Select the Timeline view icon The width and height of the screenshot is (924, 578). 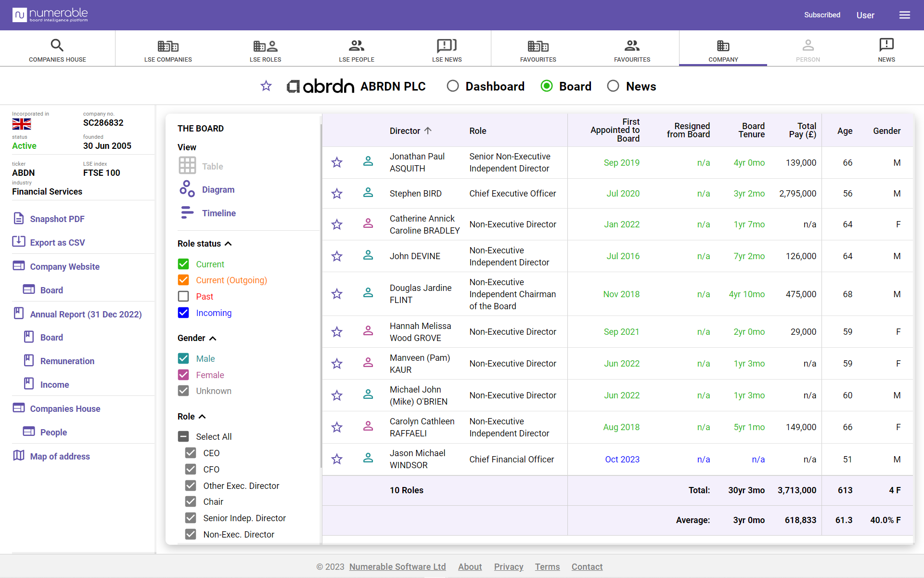click(x=187, y=212)
